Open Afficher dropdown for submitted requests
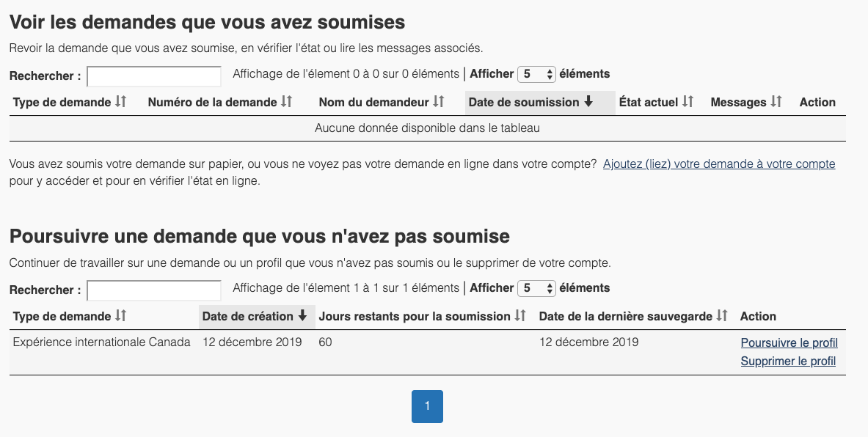The width and height of the screenshot is (868, 437). coord(537,74)
